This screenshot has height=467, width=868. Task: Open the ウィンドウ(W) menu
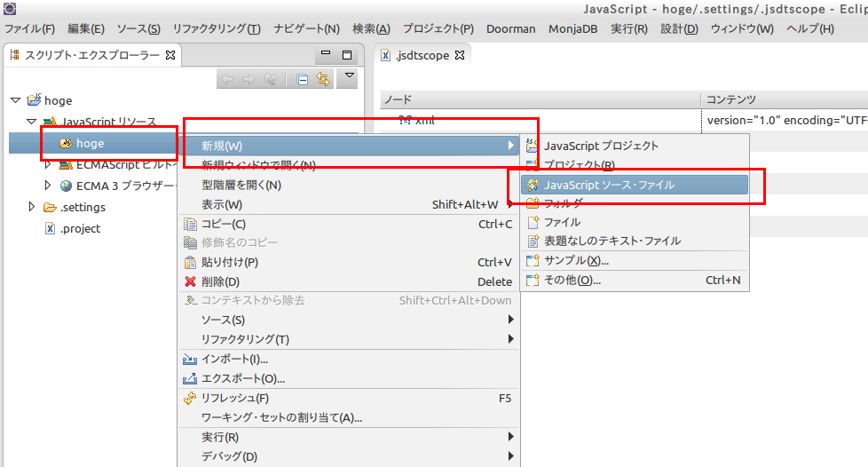(742, 28)
